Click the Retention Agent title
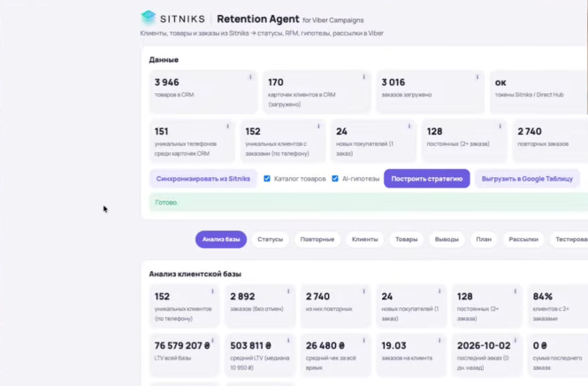 [258, 19]
